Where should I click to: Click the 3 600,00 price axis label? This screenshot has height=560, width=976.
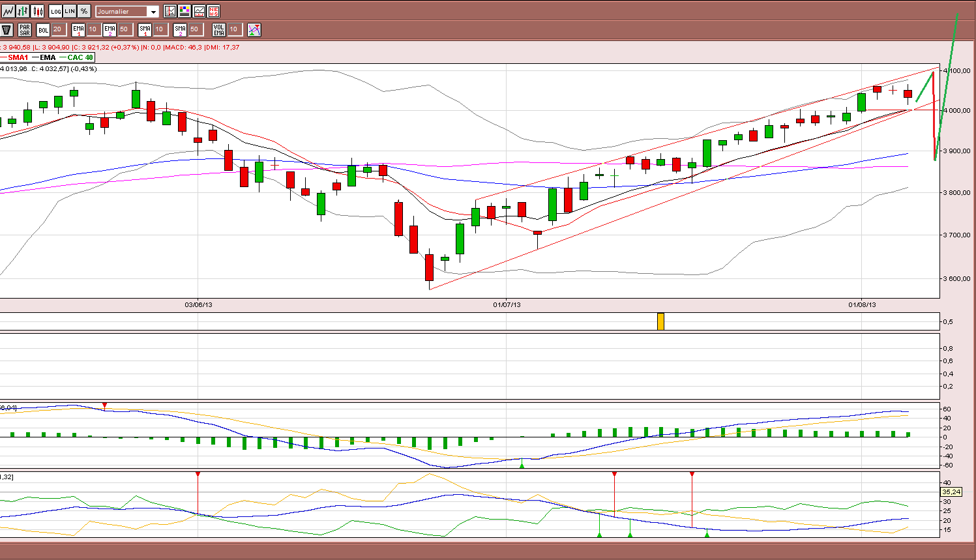956,278
